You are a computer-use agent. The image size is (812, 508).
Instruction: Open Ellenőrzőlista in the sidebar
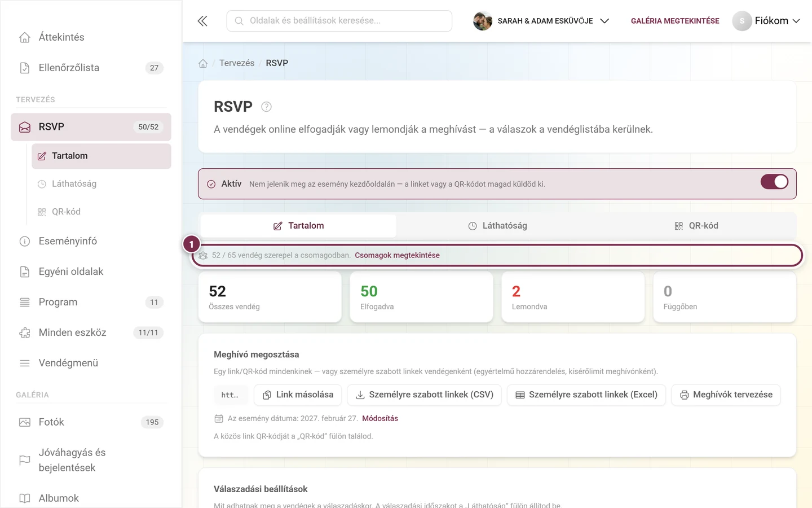click(91, 68)
